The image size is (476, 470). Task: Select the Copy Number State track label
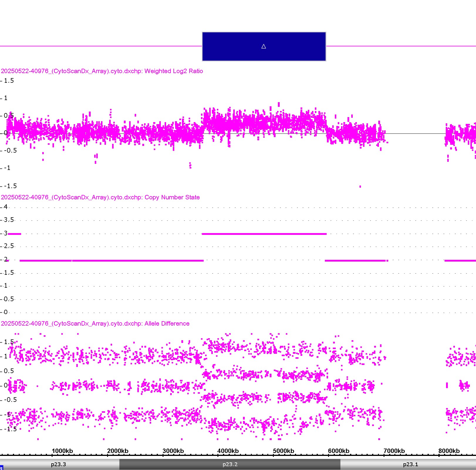tap(100, 197)
